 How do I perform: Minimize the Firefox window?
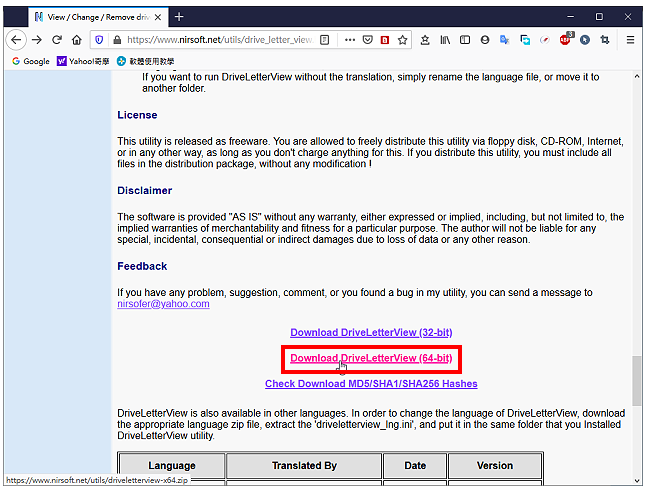571,17
